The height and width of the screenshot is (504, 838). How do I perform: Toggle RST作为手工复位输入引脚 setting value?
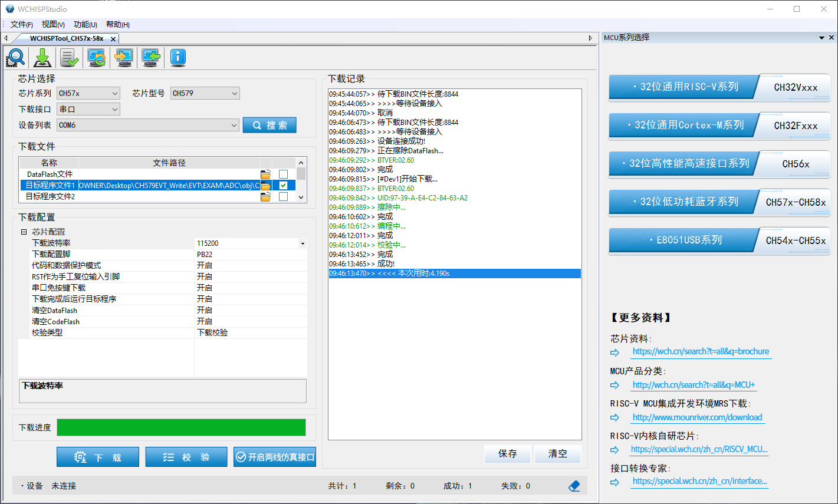(251, 276)
